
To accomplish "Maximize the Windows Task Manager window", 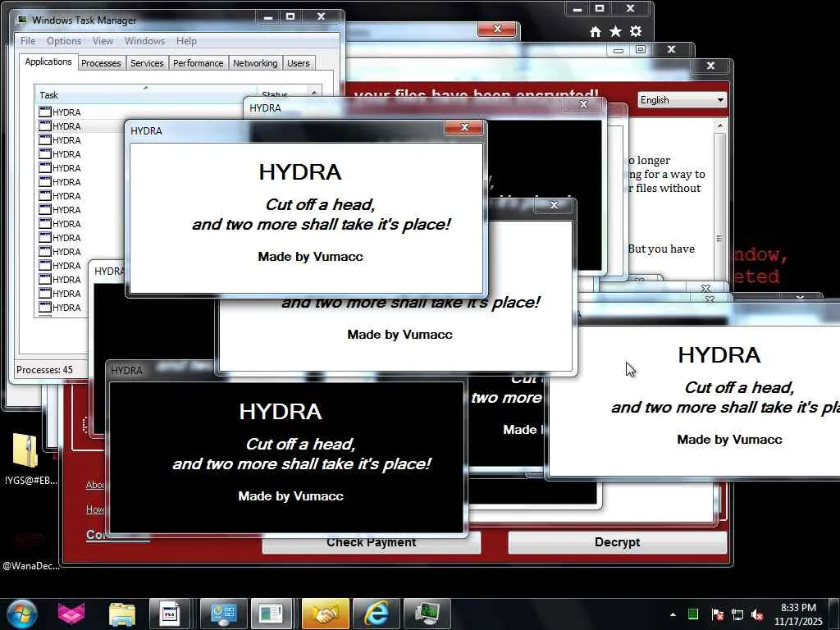I will coord(290,16).
